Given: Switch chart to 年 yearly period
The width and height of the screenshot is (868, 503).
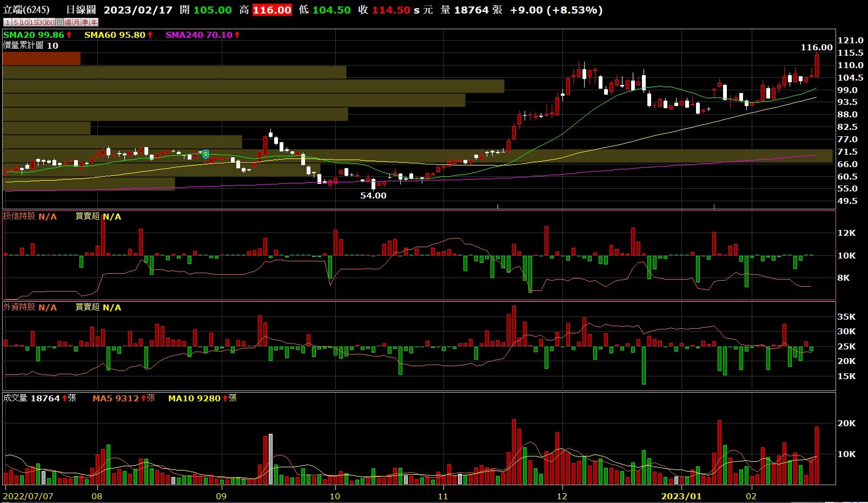Looking at the screenshot, I should coord(94,22).
